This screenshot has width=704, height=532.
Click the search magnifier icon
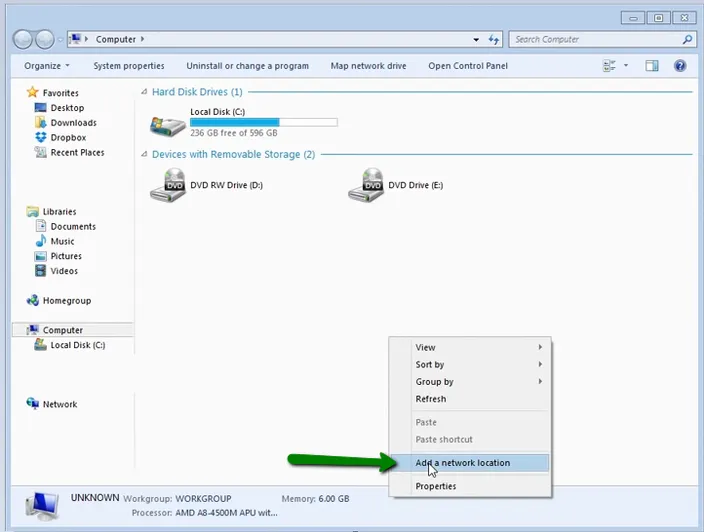tap(687, 40)
